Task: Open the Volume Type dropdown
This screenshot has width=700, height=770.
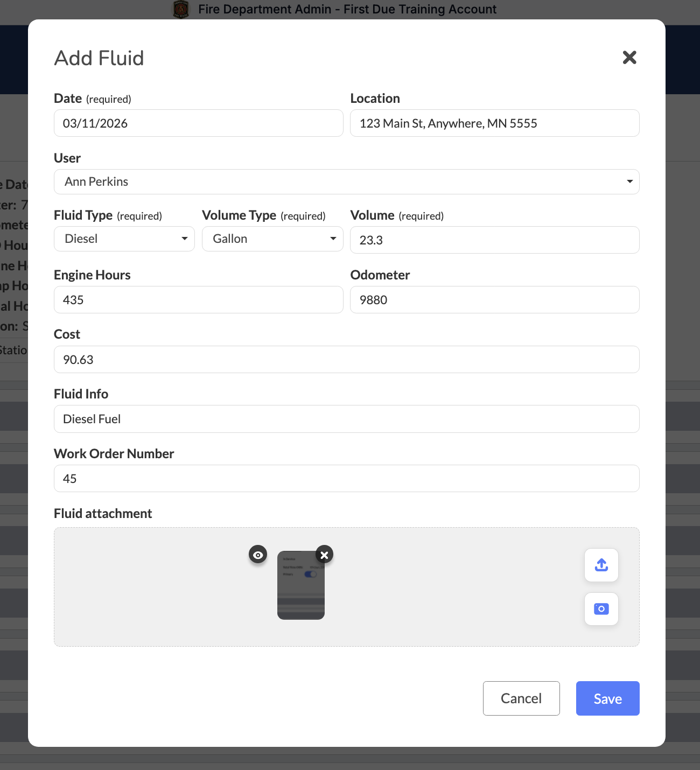Action: pyautogui.click(x=272, y=239)
